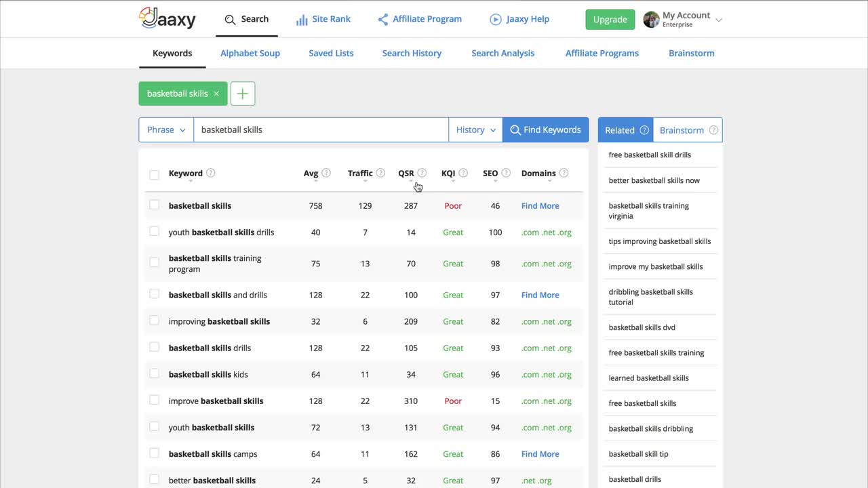Switch to Alphabet Soup tab
Image resolution: width=868 pixels, height=488 pixels.
tap(250, 53)
